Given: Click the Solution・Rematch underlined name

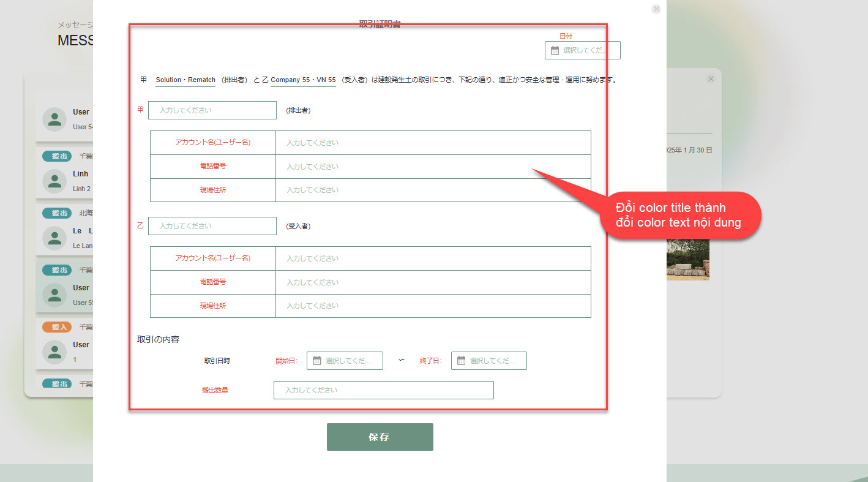Looking at the screenshot, I should pyautogui.click(x=185, y=80).
